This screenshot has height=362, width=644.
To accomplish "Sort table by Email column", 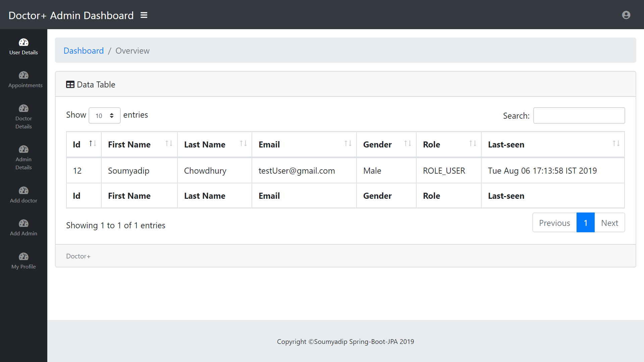I will coord(304,144).
